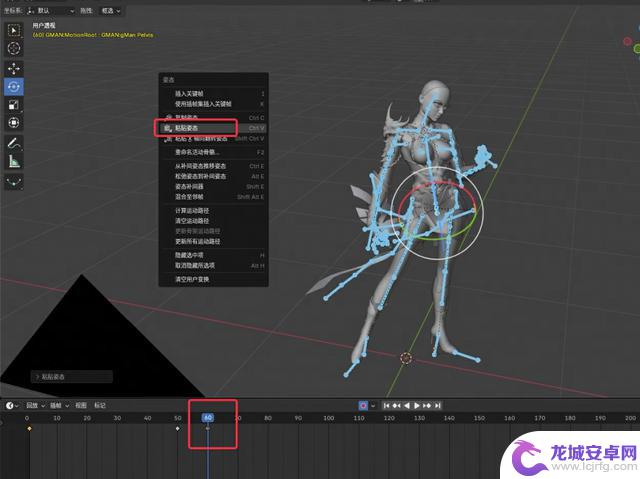The image size is (640, 479).
Task: Click the 用户透视 viewport label
Action: click(x=44, y=25)
